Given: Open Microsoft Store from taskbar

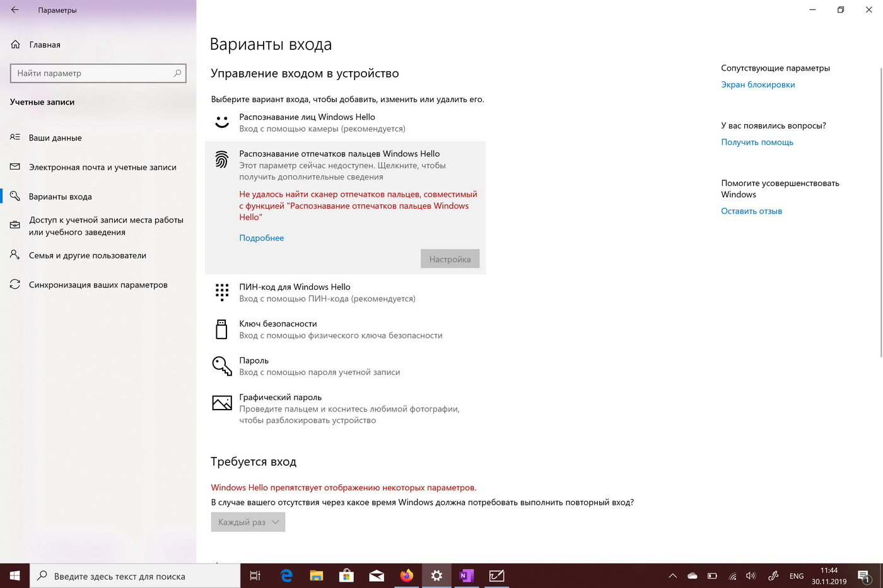Looking at the screenshot, I should 346,575.
